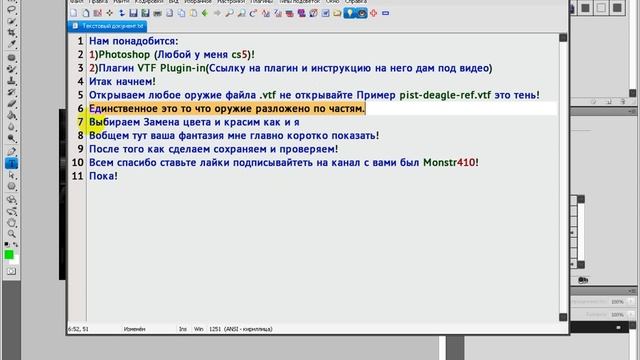Click the curved arrow icon after the magnifiers

(x=253, y=13)
